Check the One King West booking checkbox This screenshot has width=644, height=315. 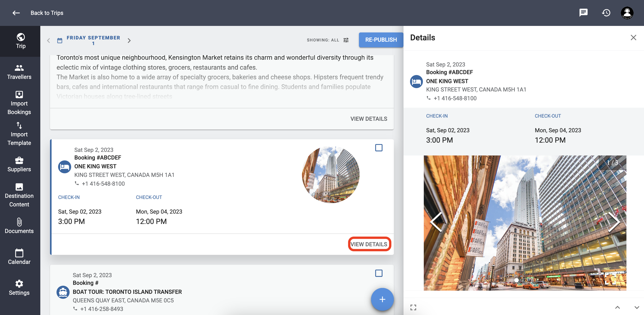pos(379,148)
